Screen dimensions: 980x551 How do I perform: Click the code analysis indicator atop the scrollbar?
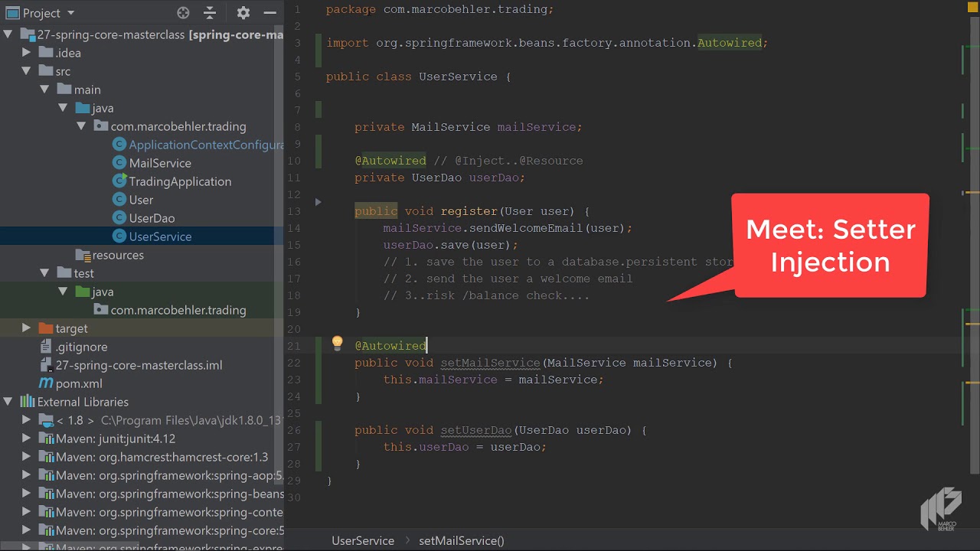[x=972, y=6]
